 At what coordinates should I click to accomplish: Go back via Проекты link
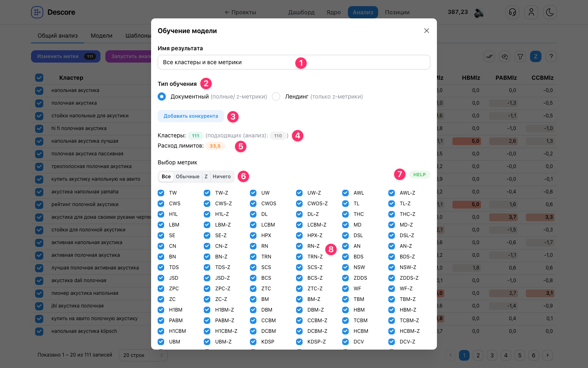[x=241, y=12]
